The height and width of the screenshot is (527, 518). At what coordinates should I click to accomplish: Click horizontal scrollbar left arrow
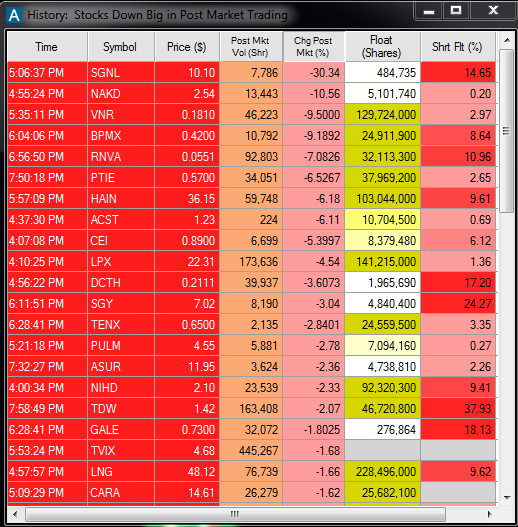click(15, 514)
